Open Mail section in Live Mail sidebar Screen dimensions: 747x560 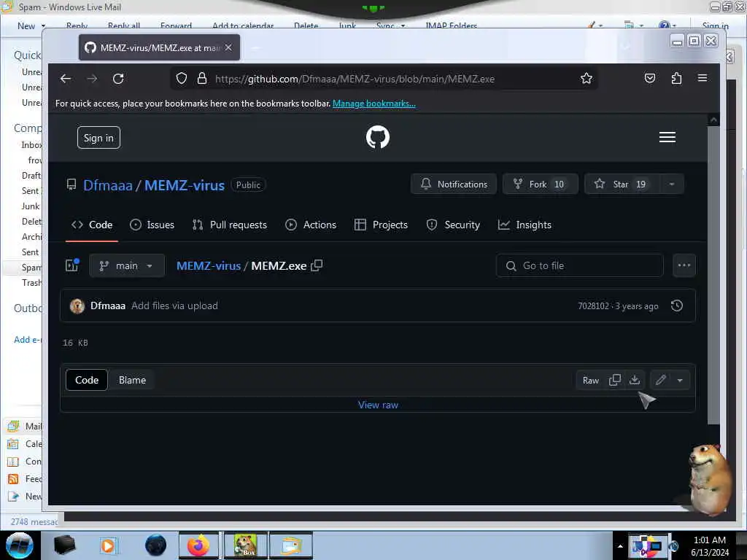pos(25,426)
